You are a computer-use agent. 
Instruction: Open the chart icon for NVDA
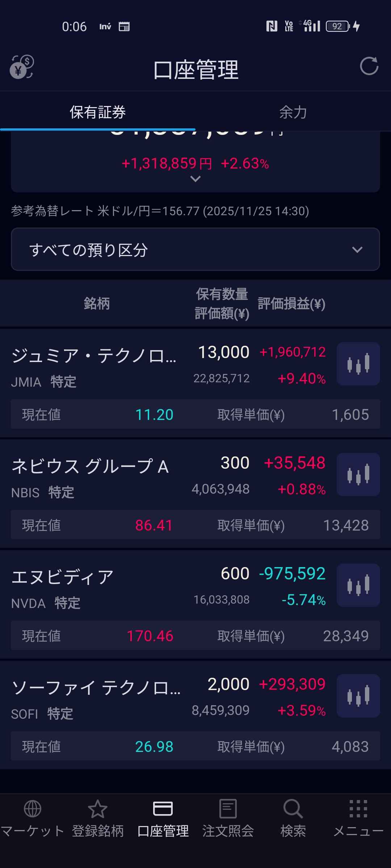click(358, 585)
